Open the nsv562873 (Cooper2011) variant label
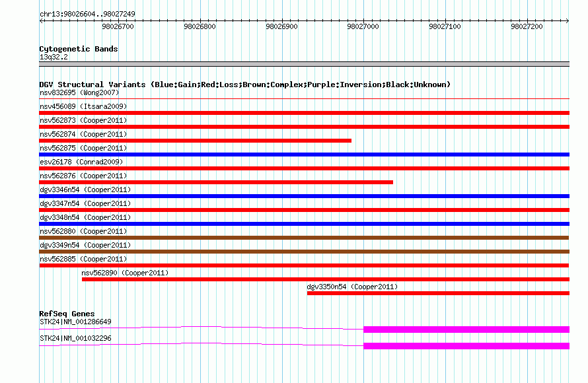The height and width of the screenshot is (383, 588). [83, 120]
